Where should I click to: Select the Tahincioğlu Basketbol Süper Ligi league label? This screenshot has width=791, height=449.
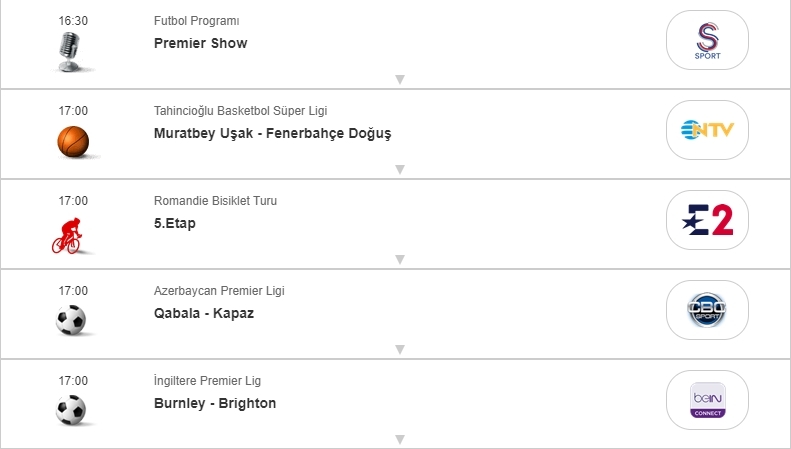point(240,111)
